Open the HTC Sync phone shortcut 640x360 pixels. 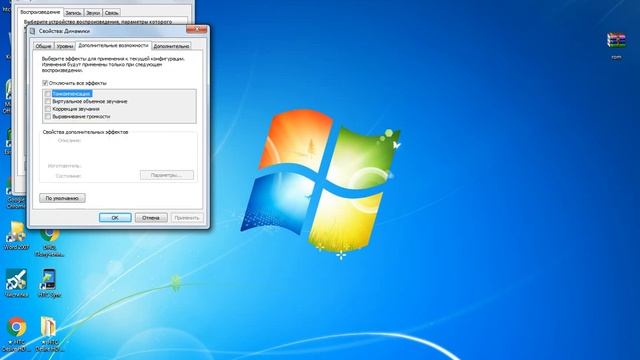tap(49, 283)
